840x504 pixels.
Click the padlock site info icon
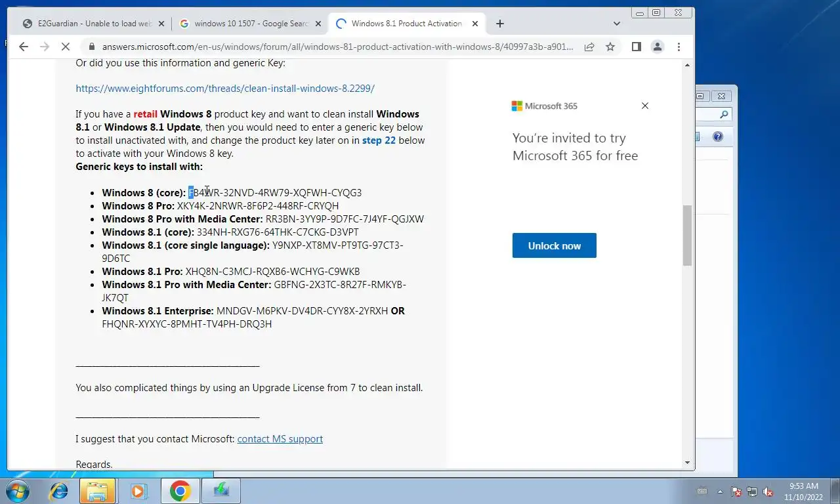[91, 47]
